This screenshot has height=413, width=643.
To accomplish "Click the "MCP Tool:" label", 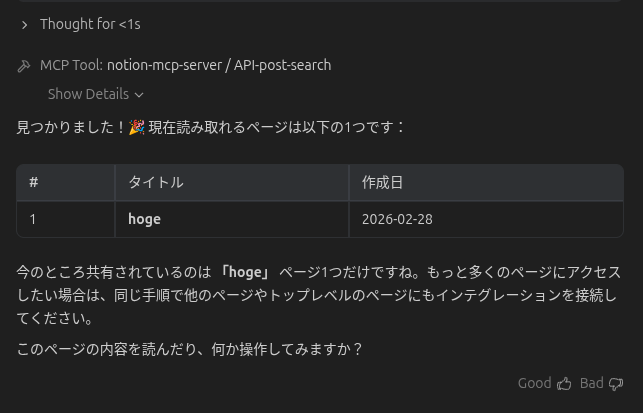I will [71, 65].
